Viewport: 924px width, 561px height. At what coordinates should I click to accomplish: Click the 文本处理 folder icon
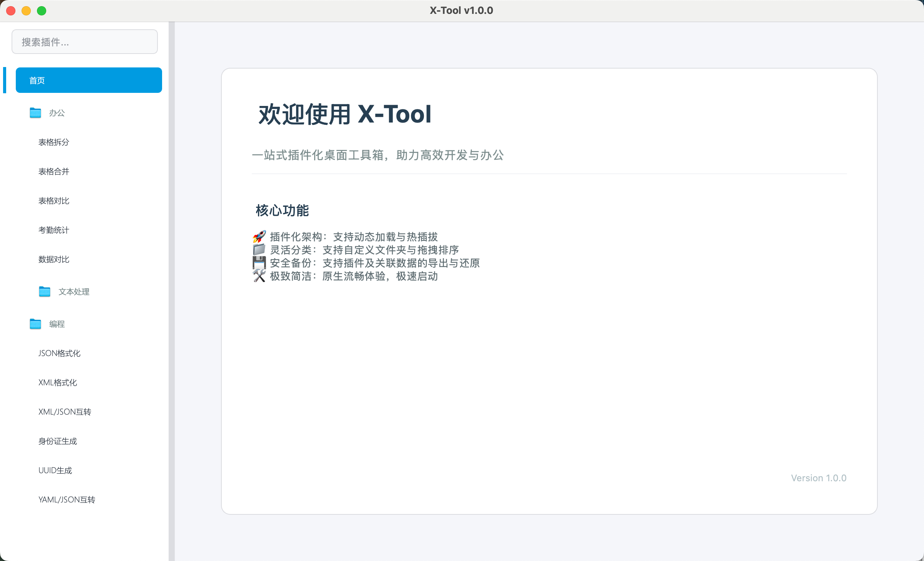(45, 292)
